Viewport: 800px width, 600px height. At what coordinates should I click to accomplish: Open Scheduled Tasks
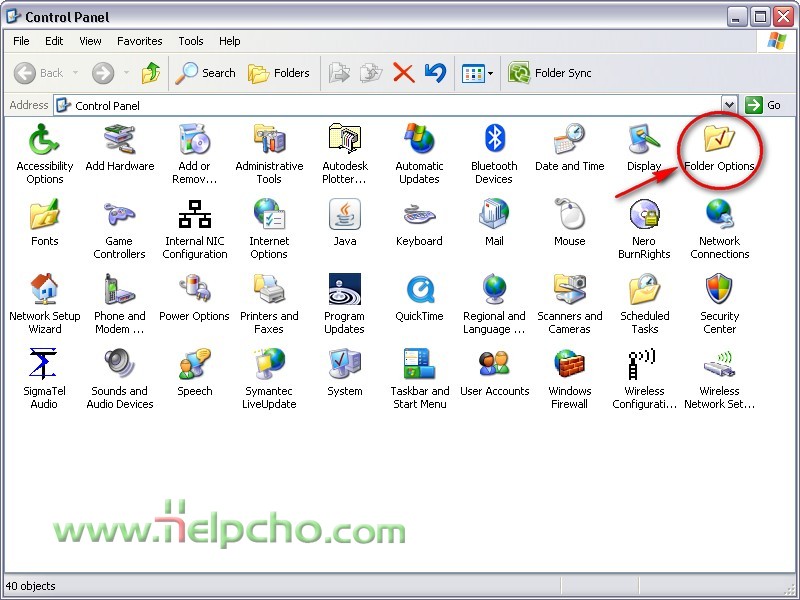[644, 304]
